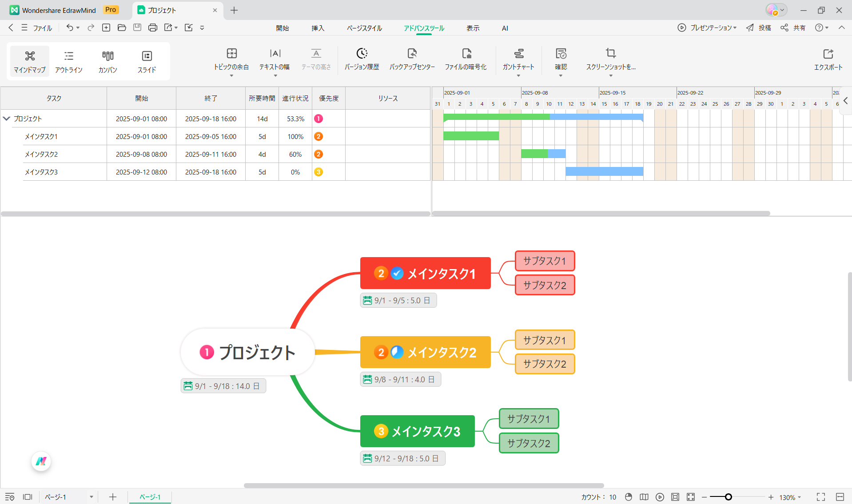The height and width of the screenshot is (504, 852).
Task: Open the zoom percentage 130% dropdown
Action: pos(790,497)
